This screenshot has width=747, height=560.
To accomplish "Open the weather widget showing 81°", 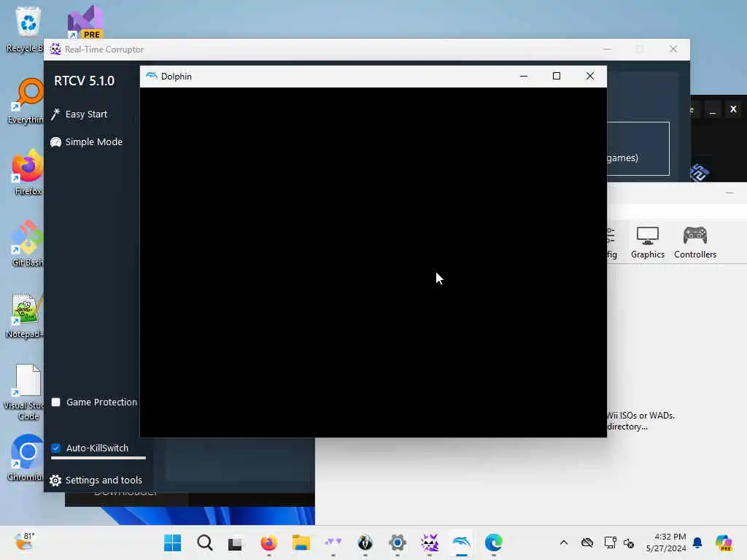I will [24, 542].
